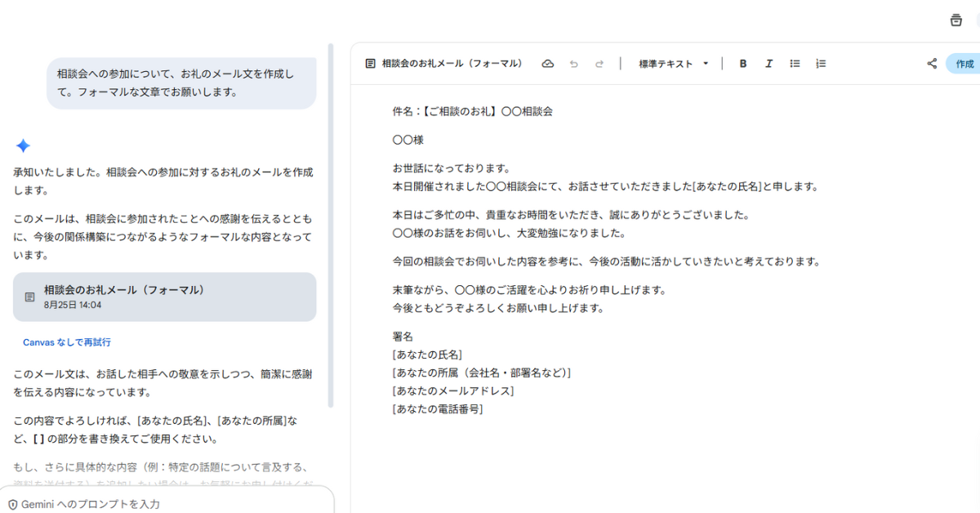The width and height of the screenshot is (980, 513).
Task: Open the 相談会のお礼メール canvas card
Action: pos(163,297)
